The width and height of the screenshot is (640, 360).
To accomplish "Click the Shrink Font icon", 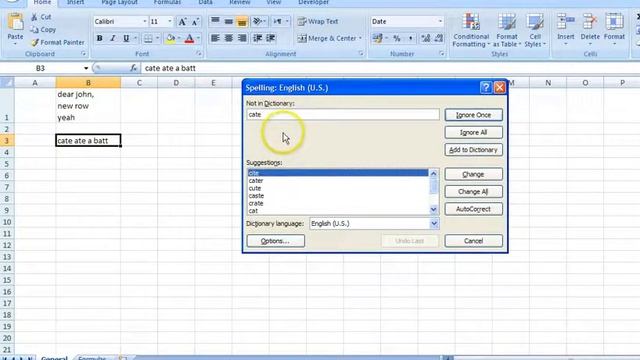I will click(x=195, y=22).
